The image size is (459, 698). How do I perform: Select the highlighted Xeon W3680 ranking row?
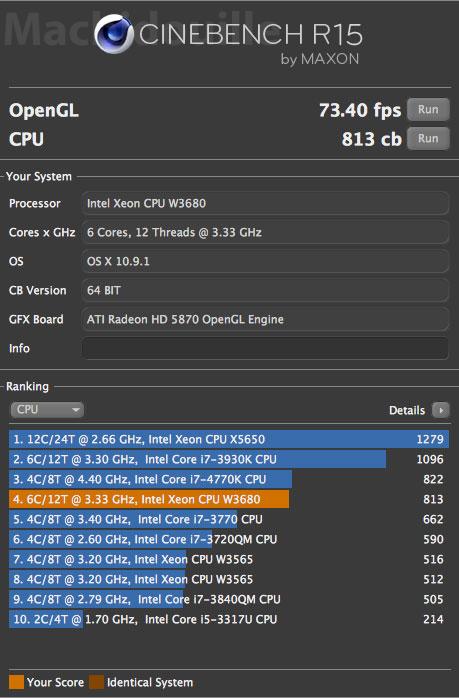(x=229, y=499)
